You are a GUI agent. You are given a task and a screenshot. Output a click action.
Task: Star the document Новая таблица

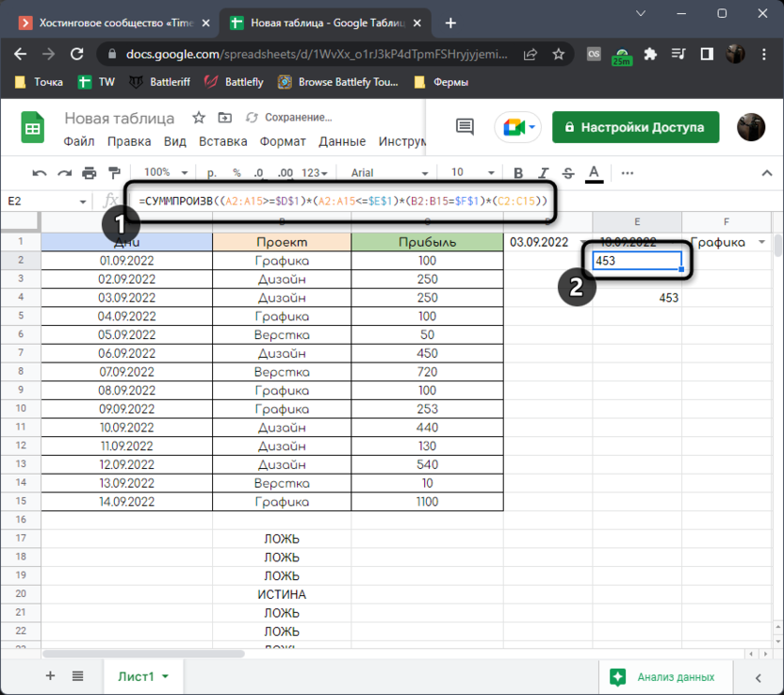(x=199, y=118)
